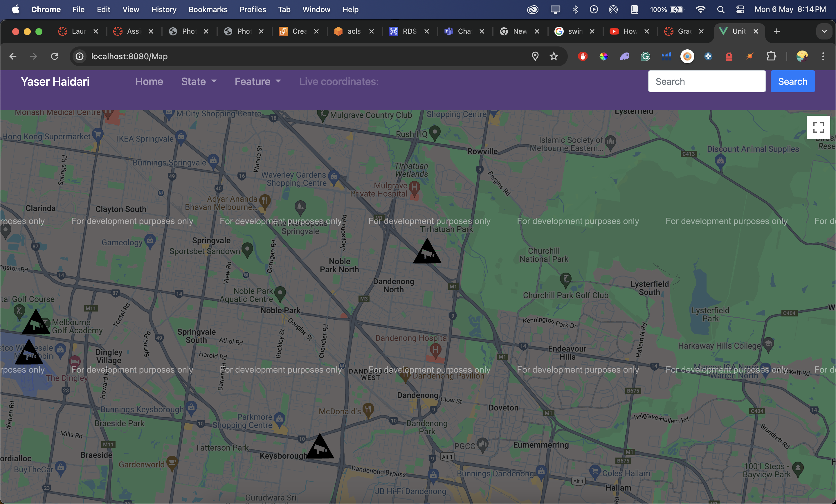Open the Chrome profile avatar
Image resolution: width=836 pixels, height=504 pixels.
(x=802, y=56)
